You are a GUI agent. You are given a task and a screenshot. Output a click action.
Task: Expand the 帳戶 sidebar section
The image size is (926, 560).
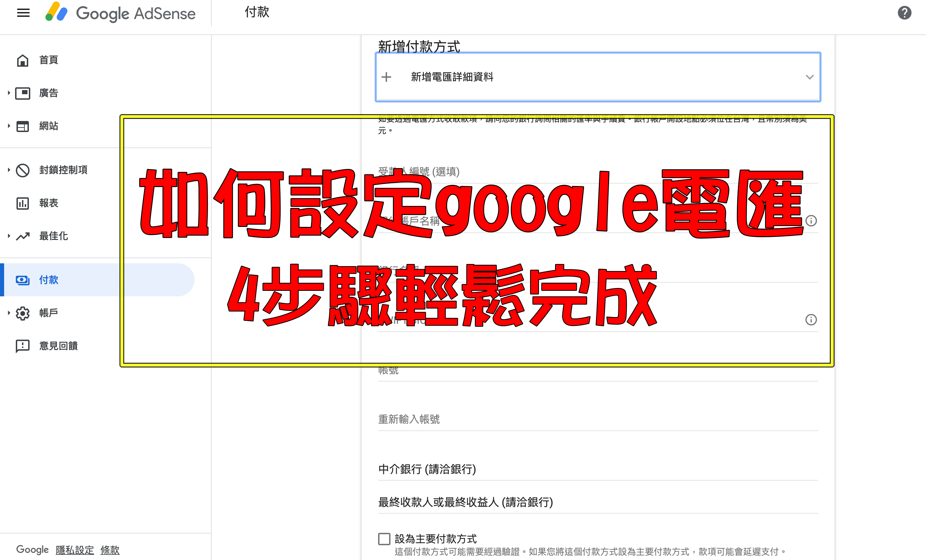pos(8,312)
